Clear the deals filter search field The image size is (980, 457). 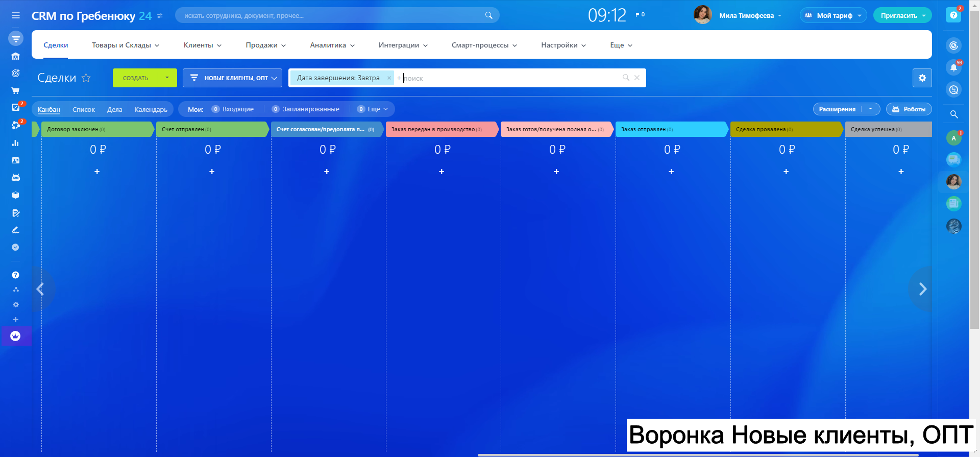(x=637, y=78)
